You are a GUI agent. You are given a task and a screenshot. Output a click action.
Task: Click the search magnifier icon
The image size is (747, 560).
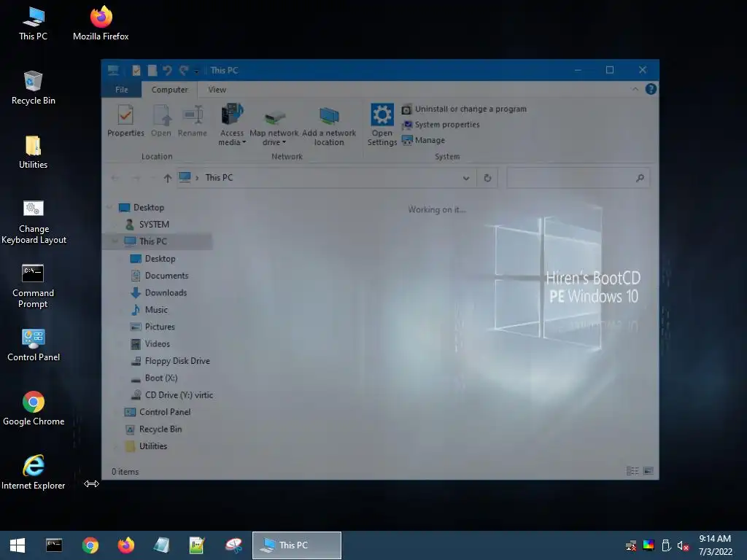[640, 178]
